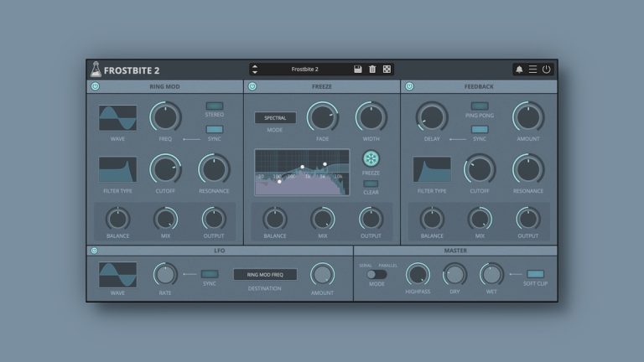Click the Ring Mod Freq knob
Image resolution: width=644 pixels, height=362 pixels.
[165, 117]
